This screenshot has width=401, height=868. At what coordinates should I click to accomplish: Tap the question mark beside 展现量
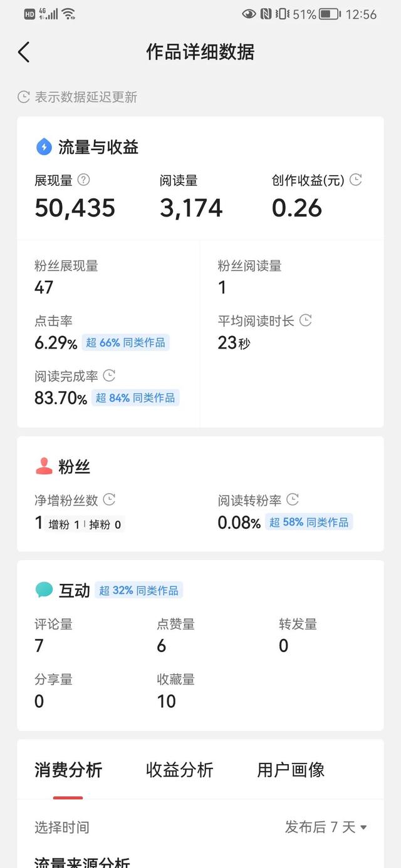pyautogui.click(x=83, y=180)
